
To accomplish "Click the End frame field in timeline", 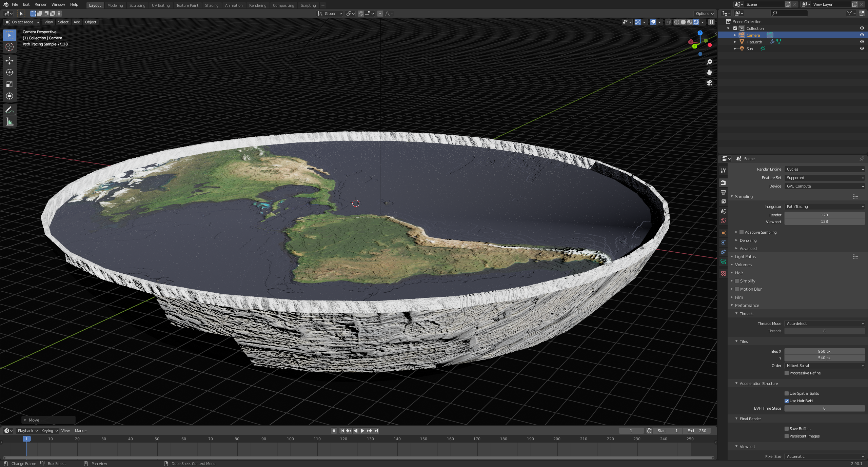I will [697, 430].
